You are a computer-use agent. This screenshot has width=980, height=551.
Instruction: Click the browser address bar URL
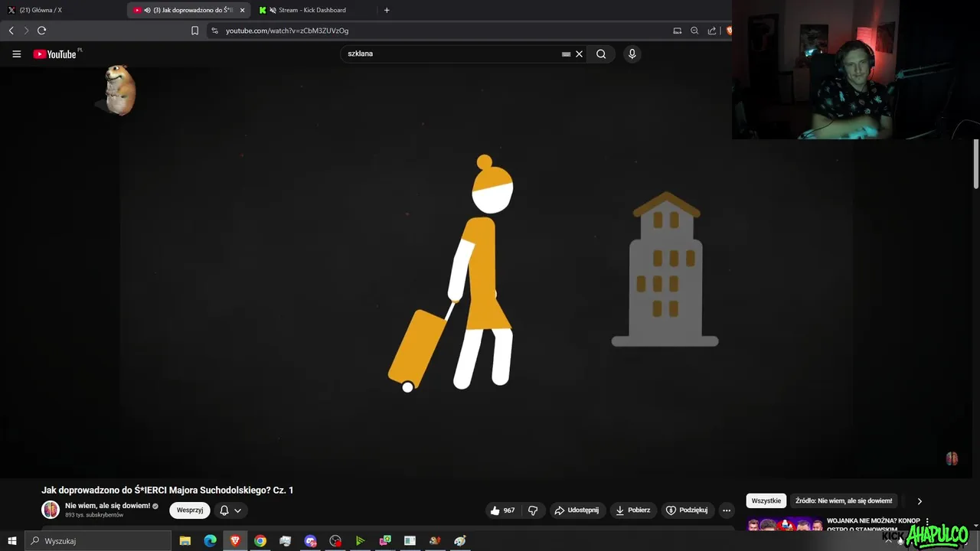pyautogui.click(x=287, y=31)
